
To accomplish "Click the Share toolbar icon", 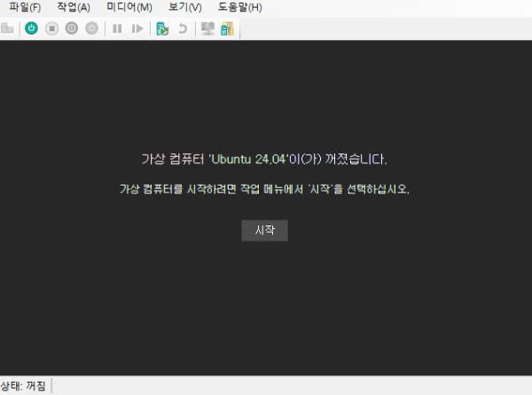I will [x=227, y=28].
